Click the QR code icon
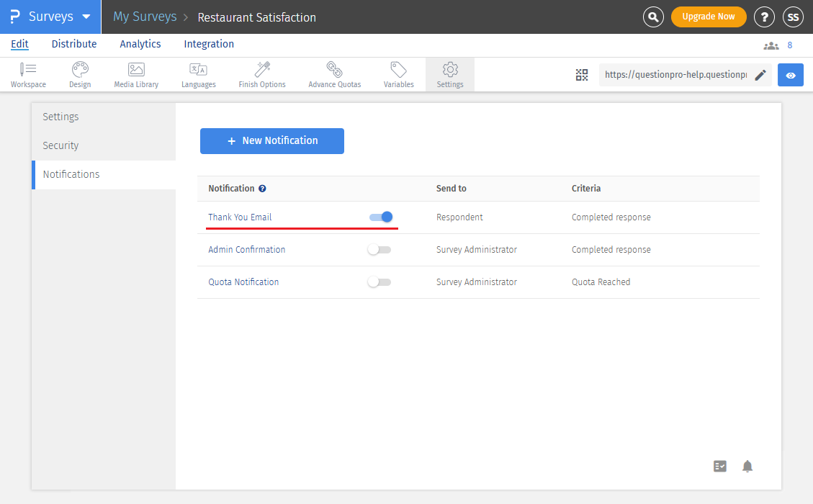813x504 pixels. coord(582,75)
